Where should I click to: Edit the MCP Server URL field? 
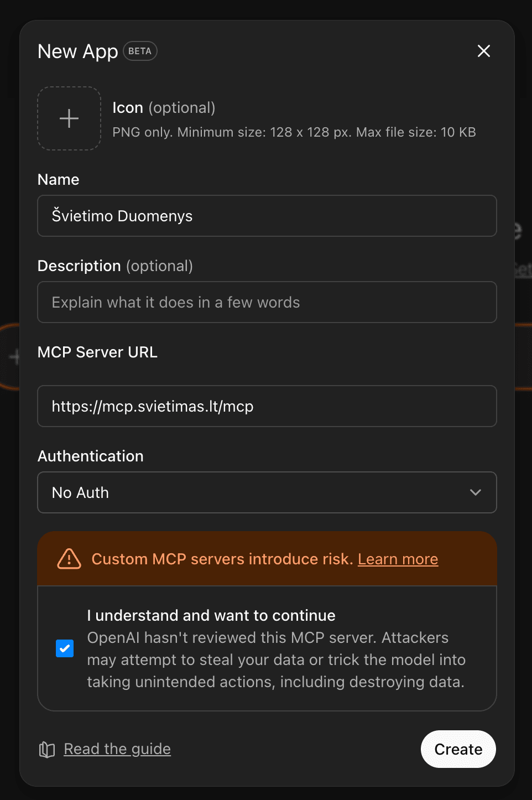[267, 406]
